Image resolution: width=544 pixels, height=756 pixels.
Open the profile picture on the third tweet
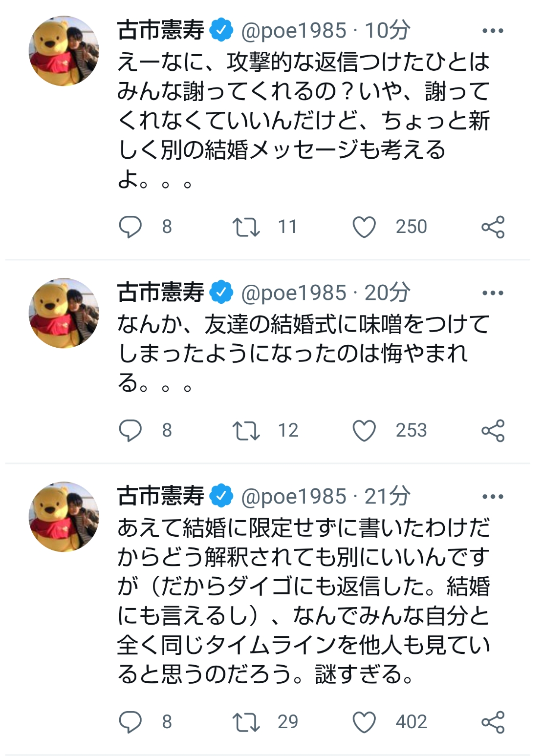(x=64, y=517)
